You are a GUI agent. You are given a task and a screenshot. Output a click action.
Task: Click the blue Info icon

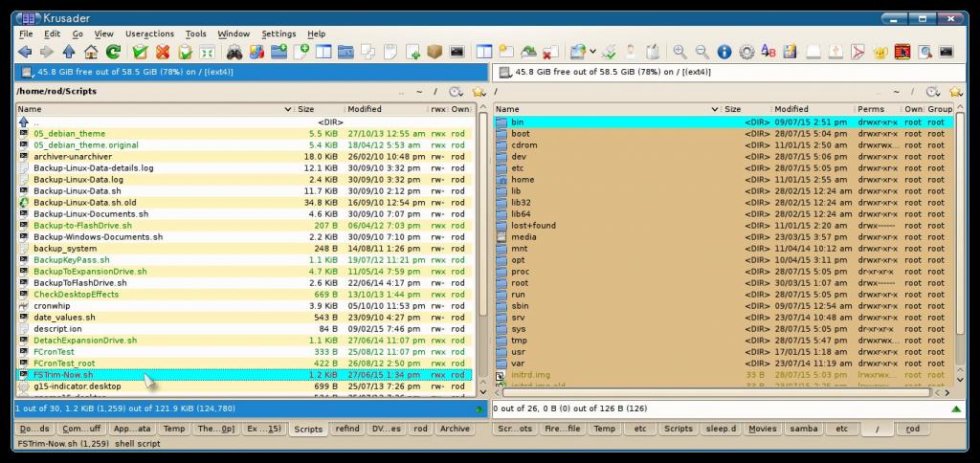point(724,52)
